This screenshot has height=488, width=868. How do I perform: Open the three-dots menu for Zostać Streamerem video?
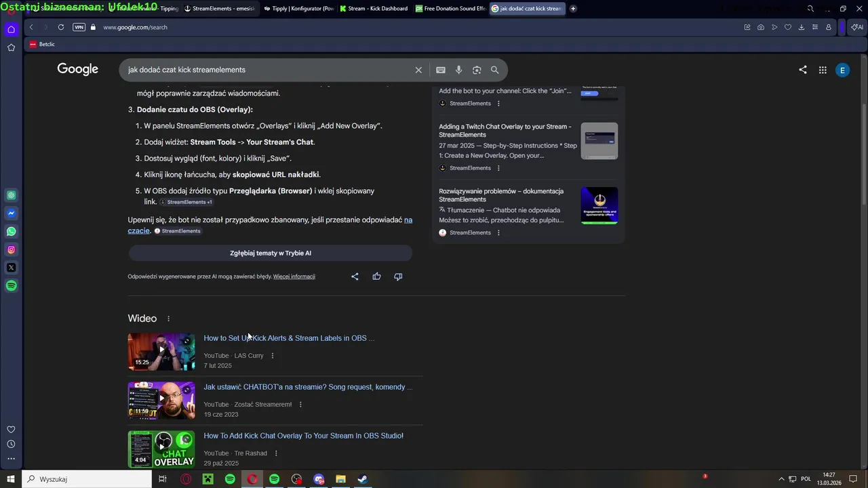[x=300, y=405]
